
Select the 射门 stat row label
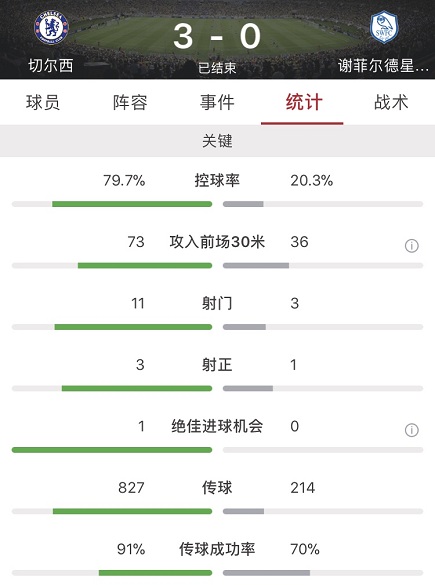click(217, 303)
